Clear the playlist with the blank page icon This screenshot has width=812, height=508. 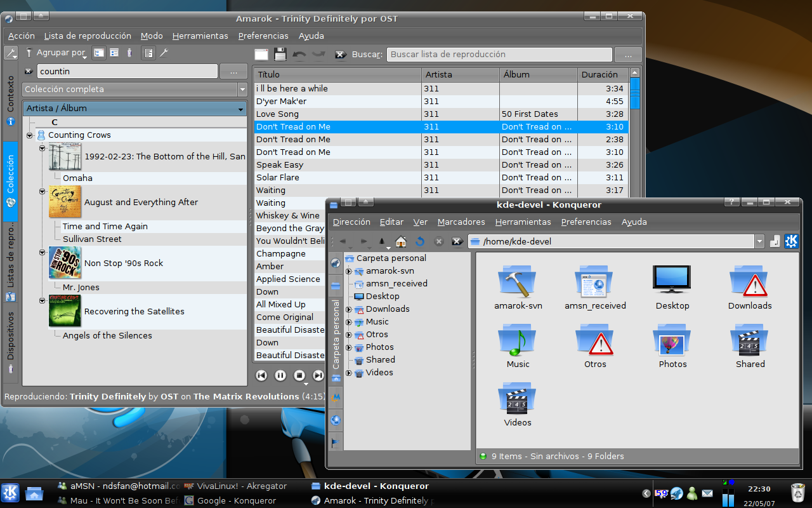[261, 55]
